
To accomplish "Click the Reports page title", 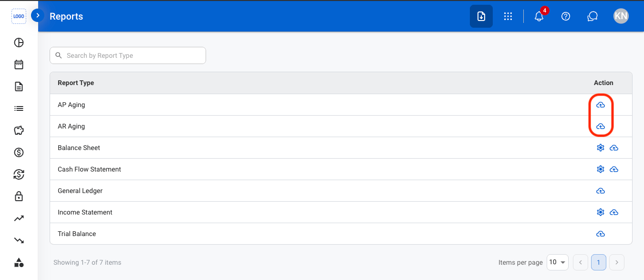I will tap(66, 16).
